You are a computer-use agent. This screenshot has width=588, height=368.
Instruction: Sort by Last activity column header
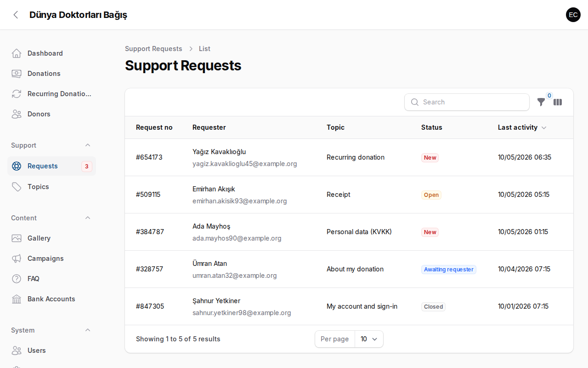coord(522,127)
